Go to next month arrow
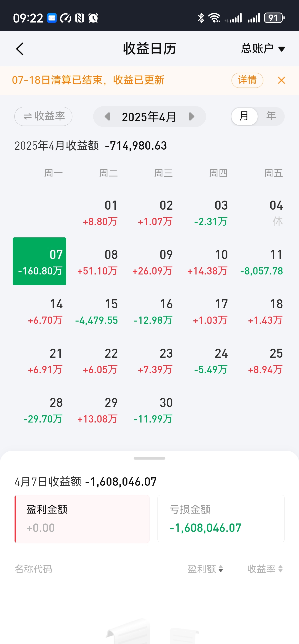Viewport: 299px width, 644px height. tap(192, 116)
